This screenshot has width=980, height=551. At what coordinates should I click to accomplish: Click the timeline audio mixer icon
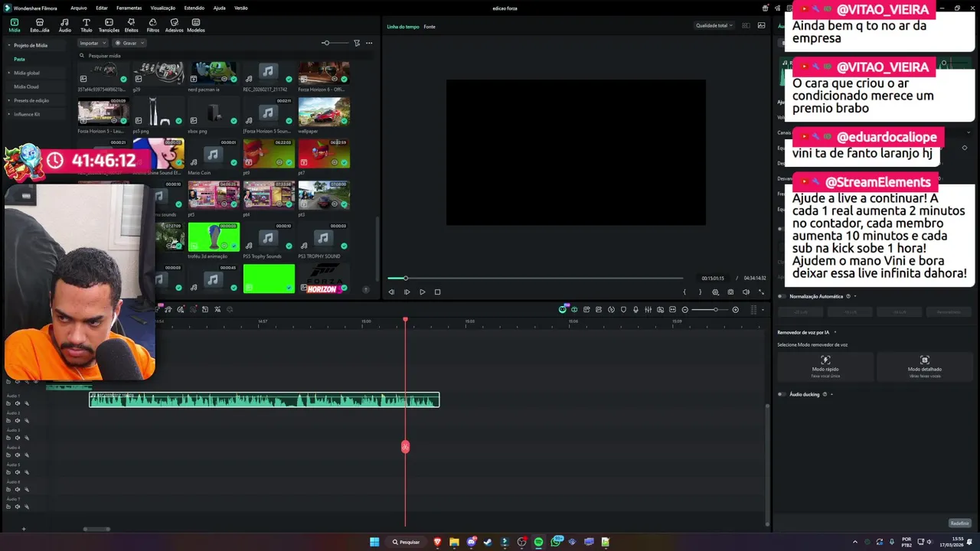click(x=648, y=309)
